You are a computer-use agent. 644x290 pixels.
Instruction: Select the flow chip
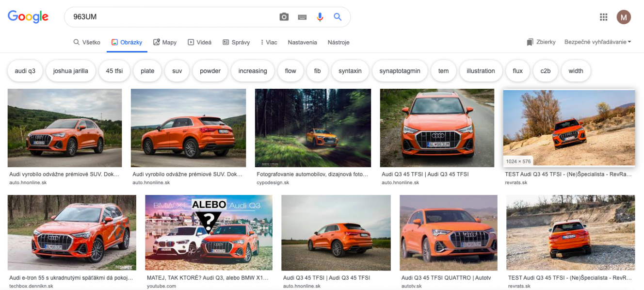tap(290, 71)
